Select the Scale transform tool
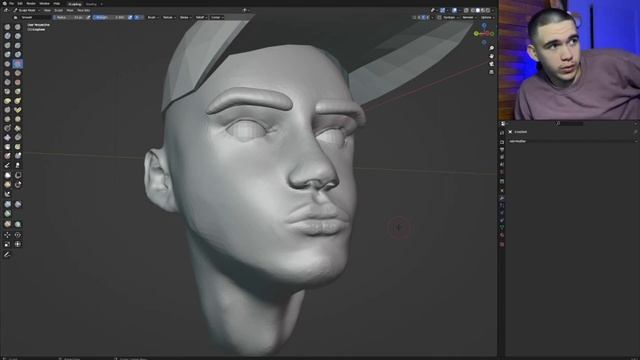This screenshot has height=360, width=640. click(x=8, y=244)
